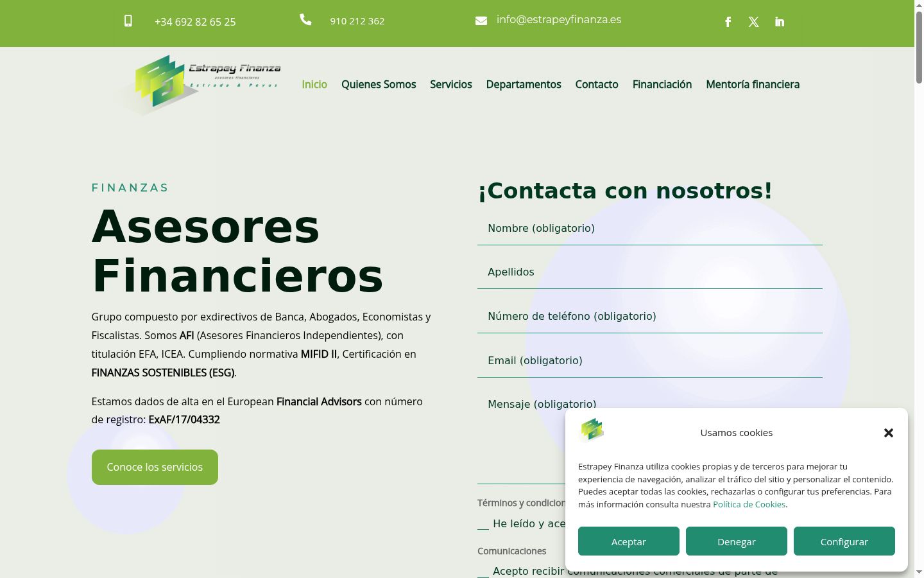The height and width of the screenshot is (578, 924).
Task: Open Servicios menu item
Action: coord(451,84)
